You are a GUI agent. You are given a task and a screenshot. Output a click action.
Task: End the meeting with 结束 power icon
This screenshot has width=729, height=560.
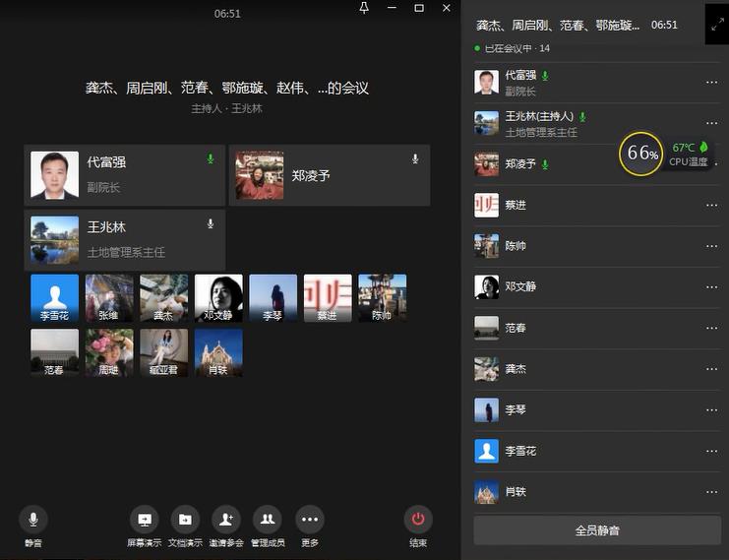[x=418, y=520]
